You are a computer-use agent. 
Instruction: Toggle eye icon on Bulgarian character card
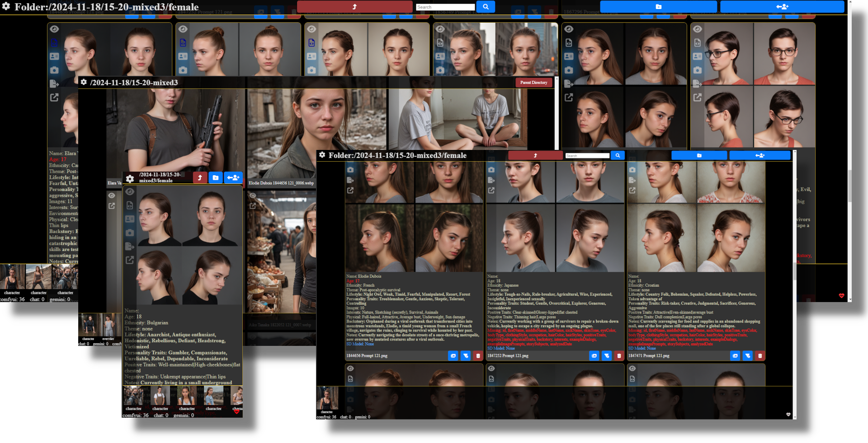coord(130,191)
